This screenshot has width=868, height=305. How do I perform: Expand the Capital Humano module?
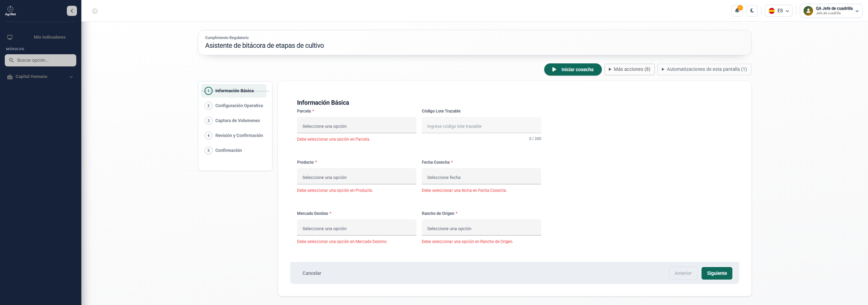click(40, 77)
